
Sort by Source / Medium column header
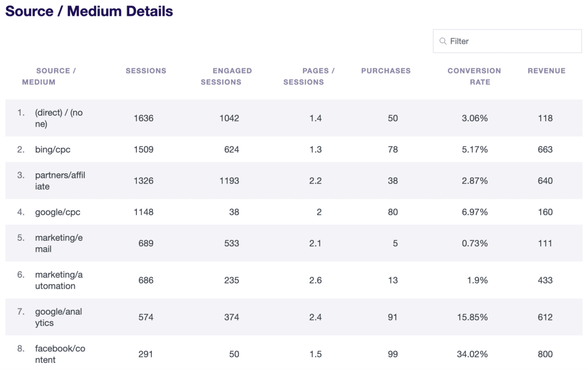pyautogui.click(x=49, y=76)
